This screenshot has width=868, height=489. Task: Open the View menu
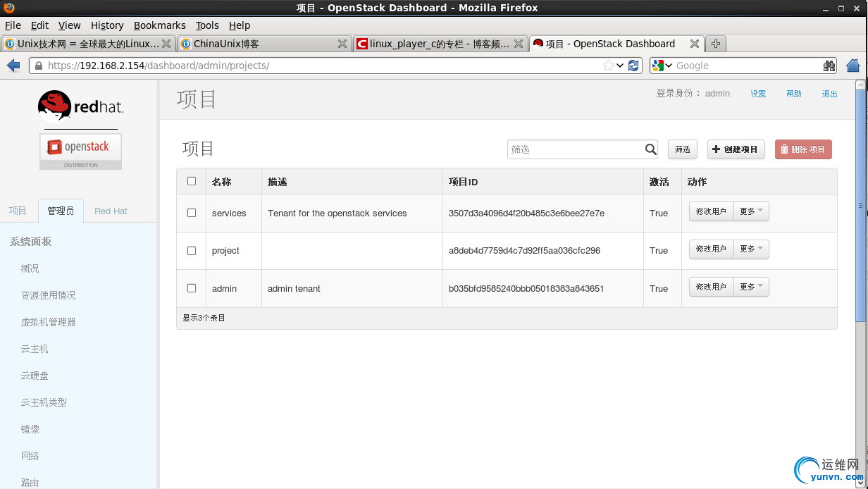pos(69,25)
